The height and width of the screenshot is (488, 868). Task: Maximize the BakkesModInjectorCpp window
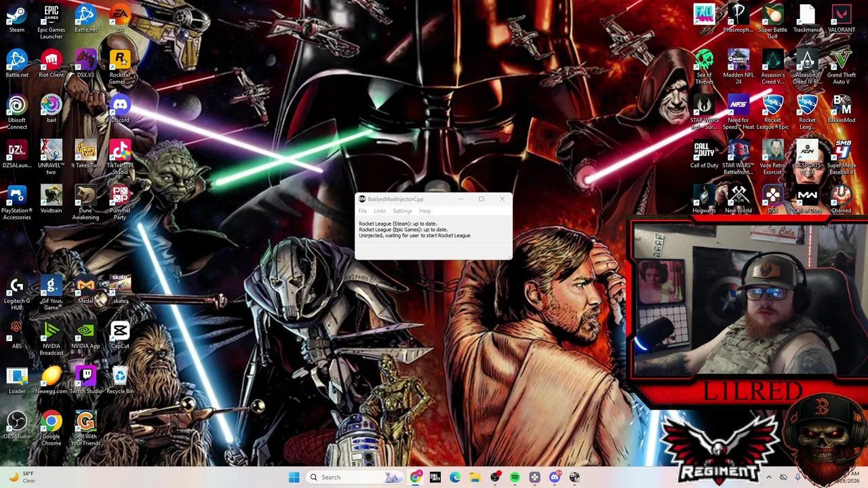481,199
